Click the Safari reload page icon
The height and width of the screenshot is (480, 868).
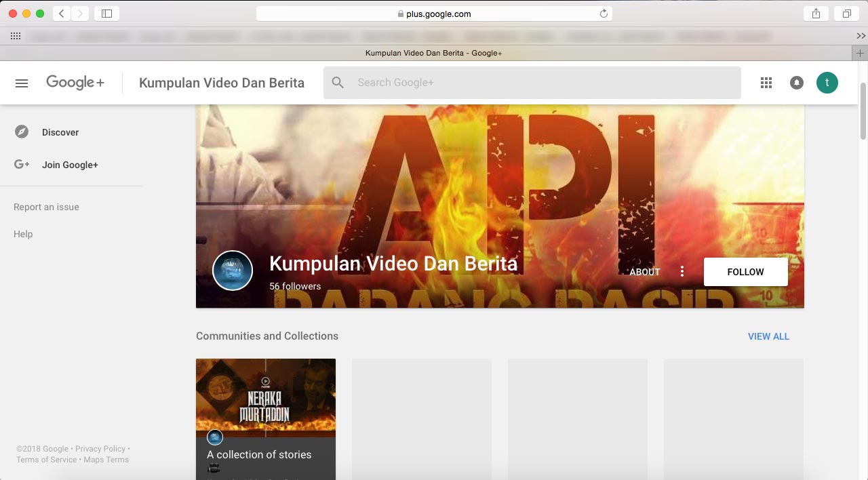604,14
